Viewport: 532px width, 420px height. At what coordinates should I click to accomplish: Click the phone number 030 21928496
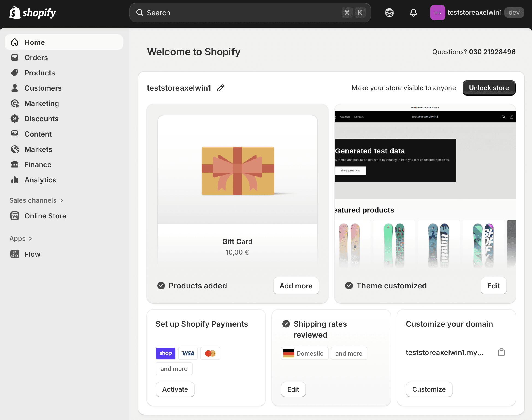click(492, 52)
